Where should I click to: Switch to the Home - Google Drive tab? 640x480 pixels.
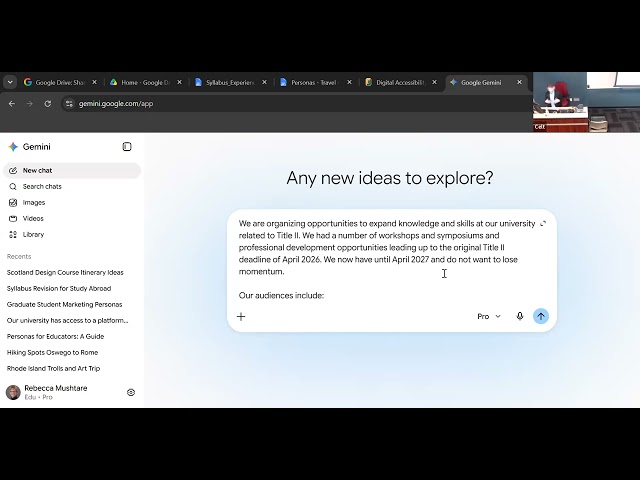145,82
